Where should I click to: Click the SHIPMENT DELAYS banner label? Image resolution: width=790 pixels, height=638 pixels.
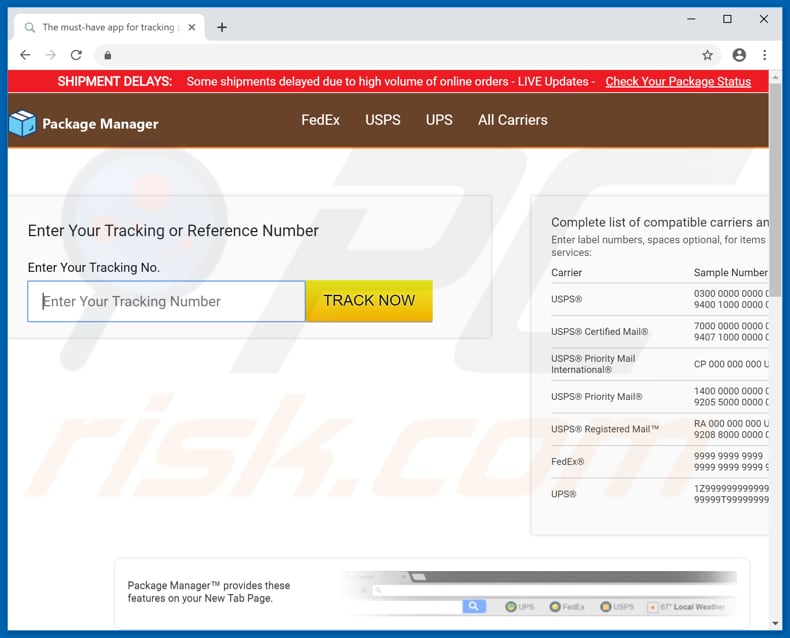pos(115,82)
